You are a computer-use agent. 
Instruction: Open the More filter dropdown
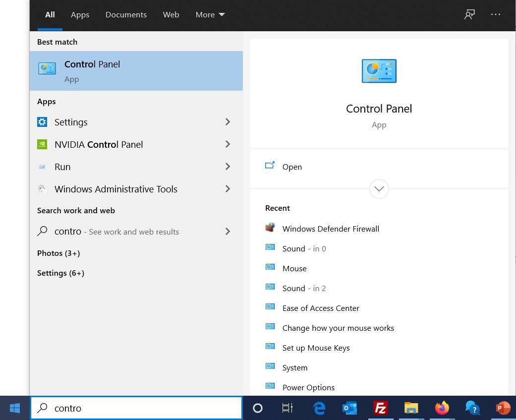click(210, 14)
